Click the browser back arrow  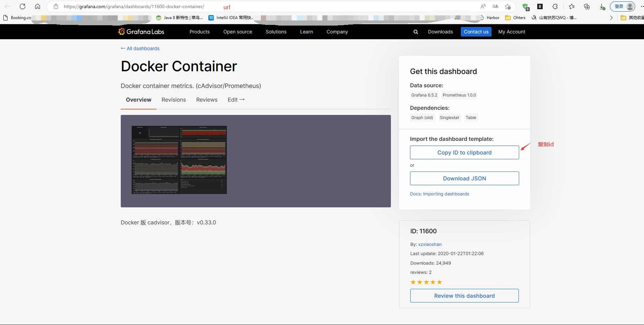8,6
